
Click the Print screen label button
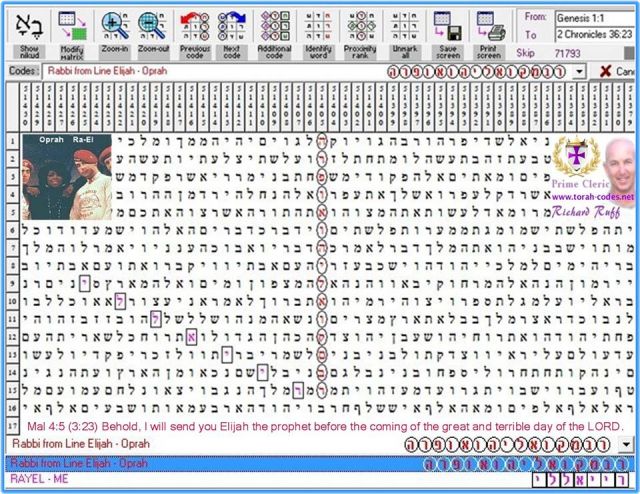[489, 52]
